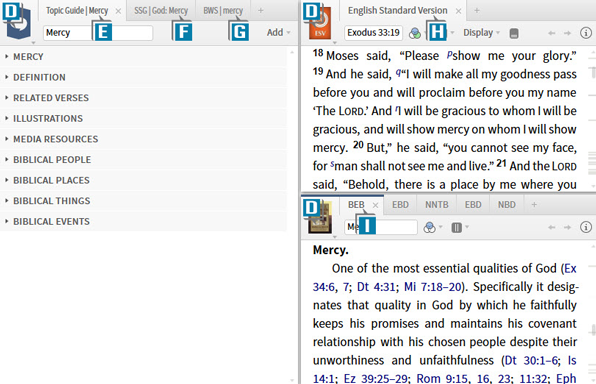Go forward in the ESV panel history
This screenshot has height=384, width=596.
567,33
